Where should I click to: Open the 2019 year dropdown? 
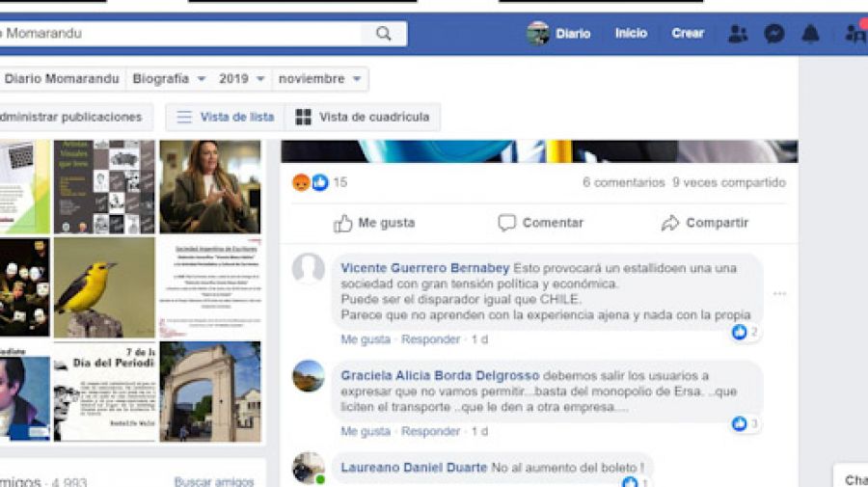point(241,79)
